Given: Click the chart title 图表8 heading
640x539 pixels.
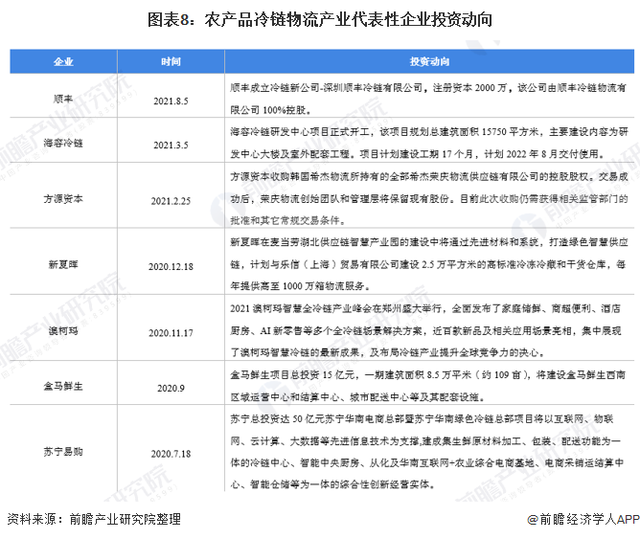Looking at the screenshot, I should [x=319, y=19].
